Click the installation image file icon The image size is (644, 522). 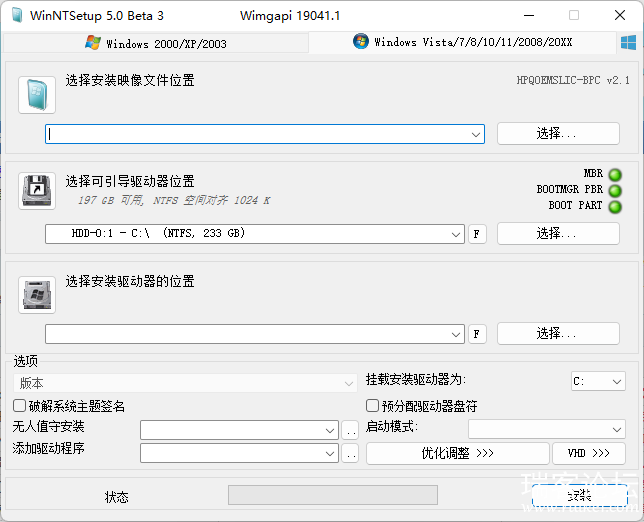pos(37,95)
